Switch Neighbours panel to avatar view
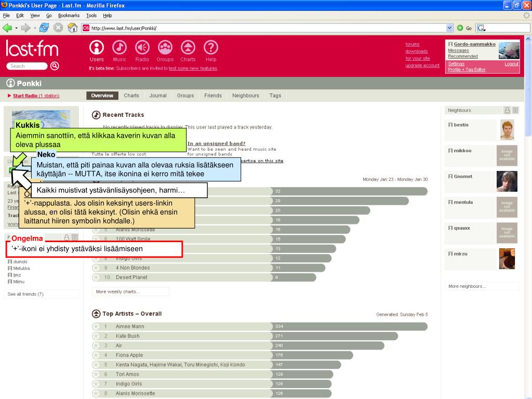532x399 pixels. [507, 110]
